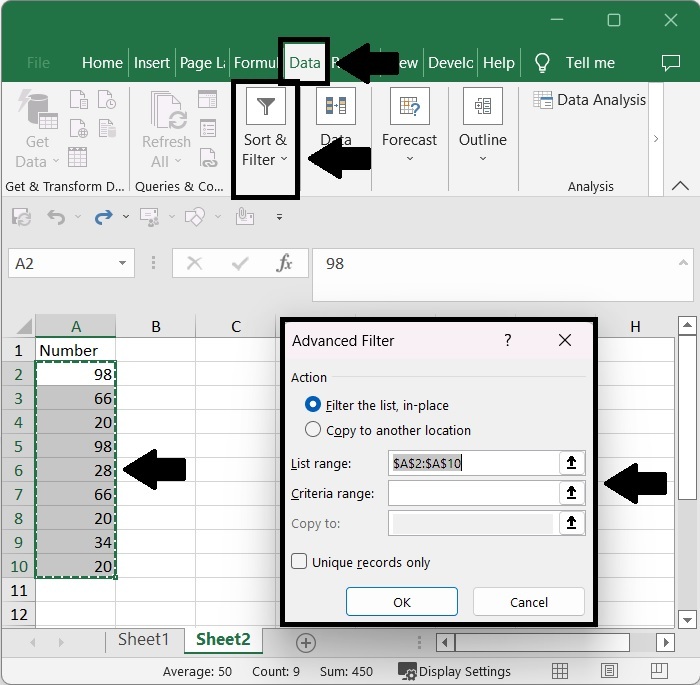Click the Refresh All icon
The width and height of the screenshot is (700, 685).
coord(169,110)
